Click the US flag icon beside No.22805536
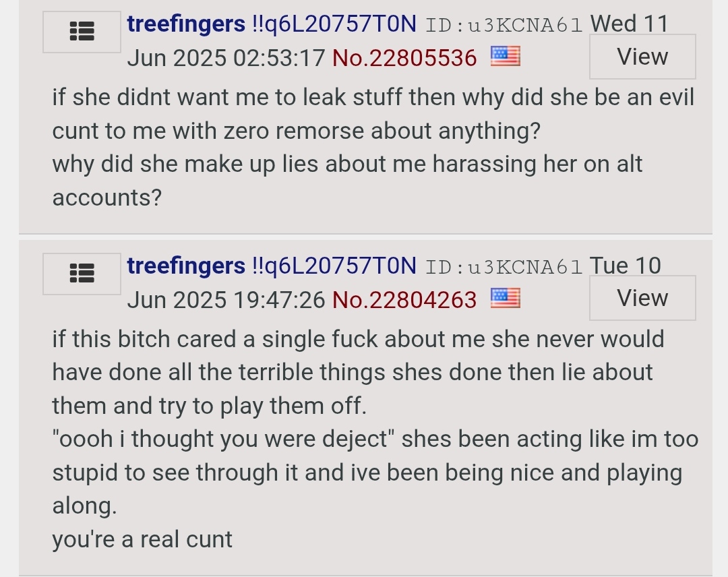The width and height of the screenshot is (728, 577). pos(505,57)
